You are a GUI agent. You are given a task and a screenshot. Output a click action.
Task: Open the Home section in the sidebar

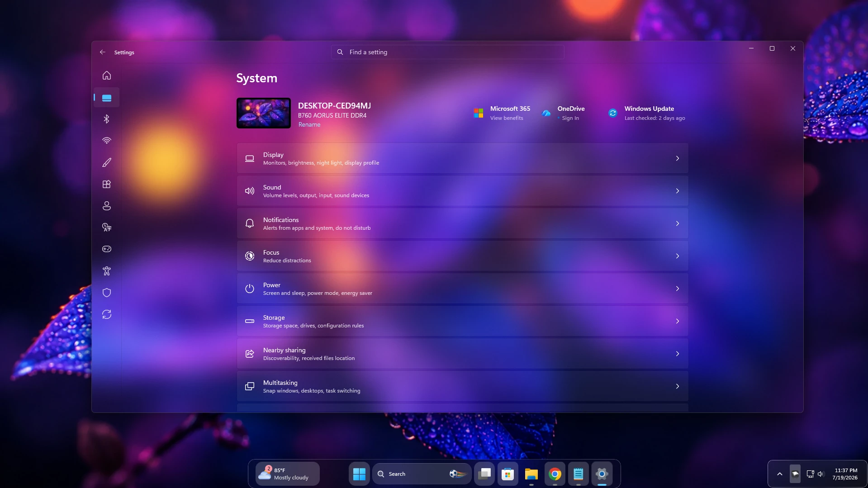coord(107,76)
